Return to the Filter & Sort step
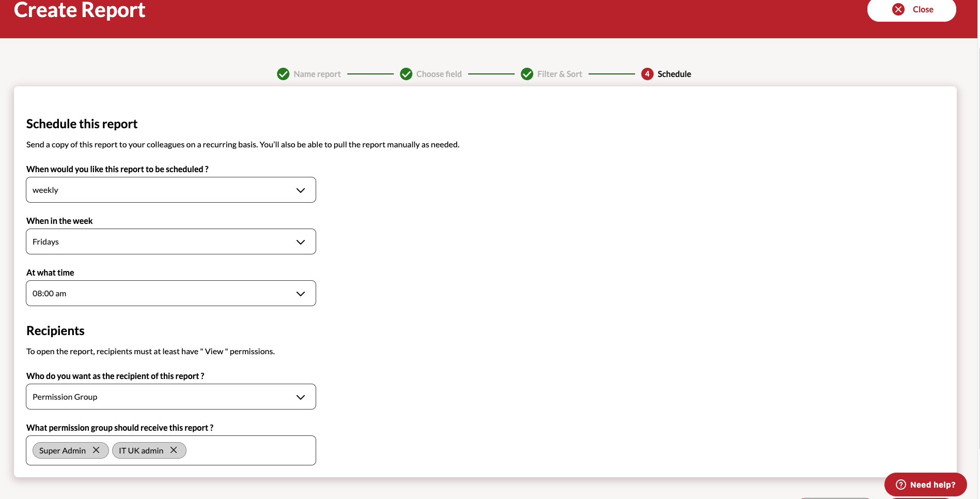 click(x=559, y=74)
